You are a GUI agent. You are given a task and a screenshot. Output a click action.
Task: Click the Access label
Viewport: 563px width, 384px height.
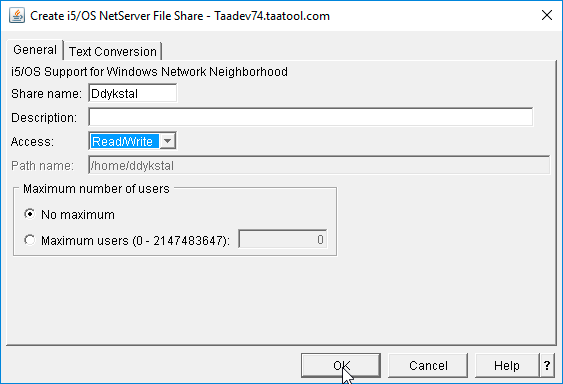point(32,142)
